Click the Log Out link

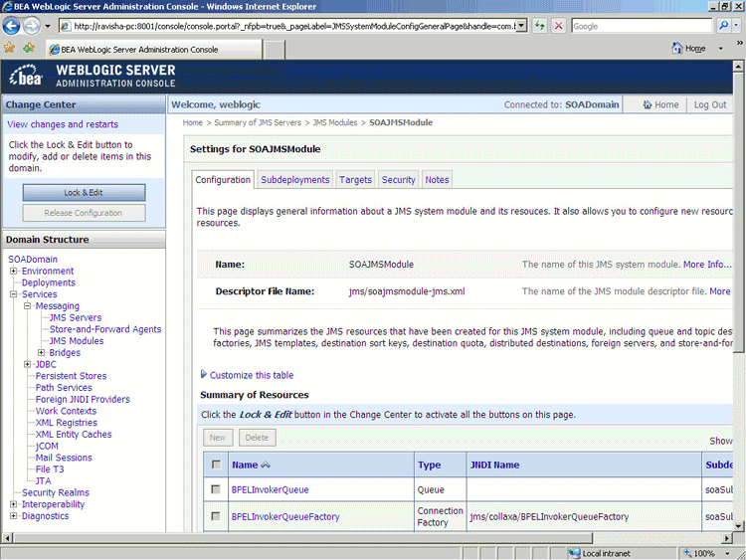click(710, 104)
